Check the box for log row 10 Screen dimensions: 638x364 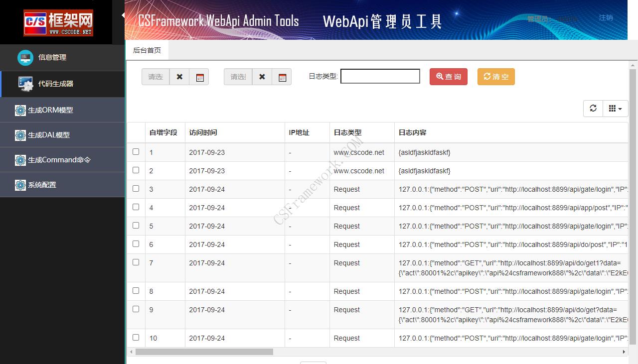[x=136, y=338]
